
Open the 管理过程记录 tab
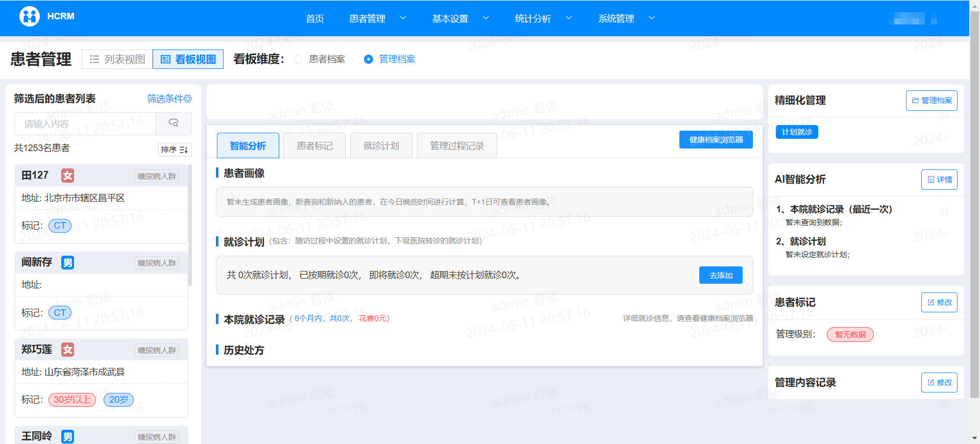click(x=457, y=145)
